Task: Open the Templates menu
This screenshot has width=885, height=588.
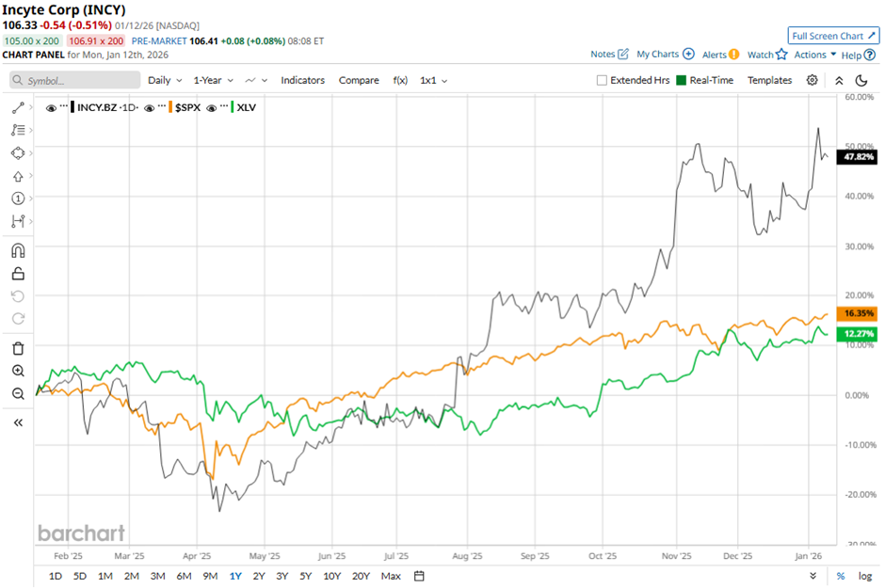Action: 769,81
